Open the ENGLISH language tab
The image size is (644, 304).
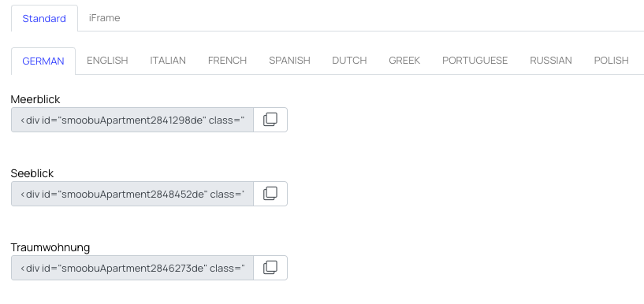point(107,61)
